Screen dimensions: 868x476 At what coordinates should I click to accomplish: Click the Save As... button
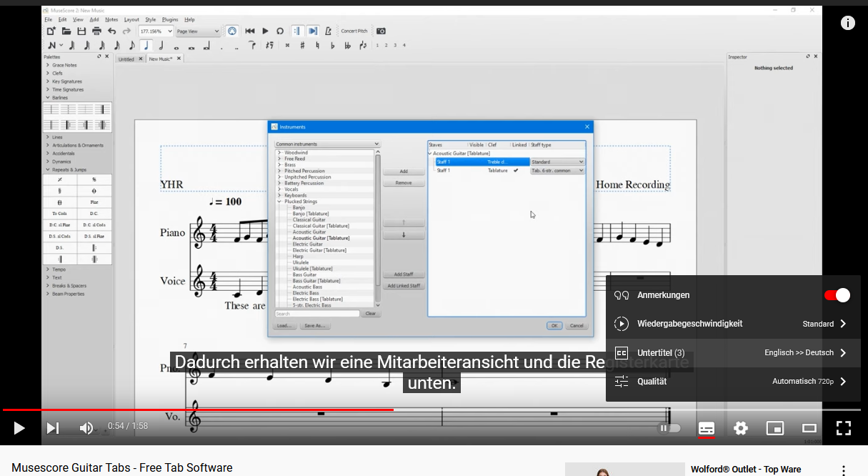point(314,325)
